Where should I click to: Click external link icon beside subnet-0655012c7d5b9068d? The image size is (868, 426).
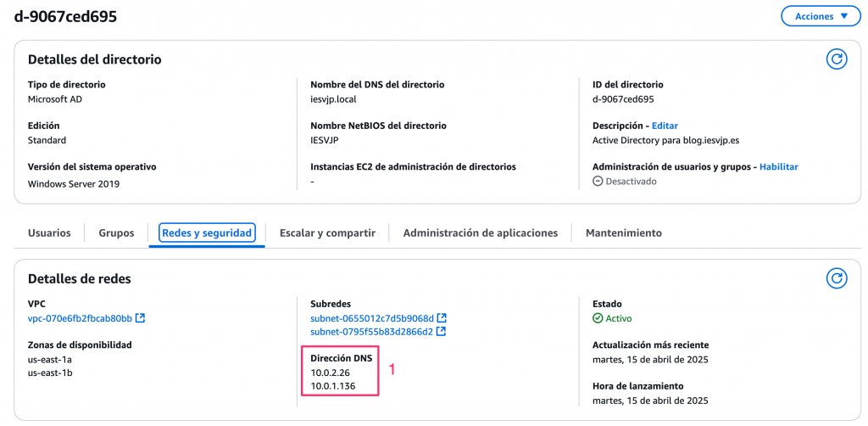click(x=442, y=318)
